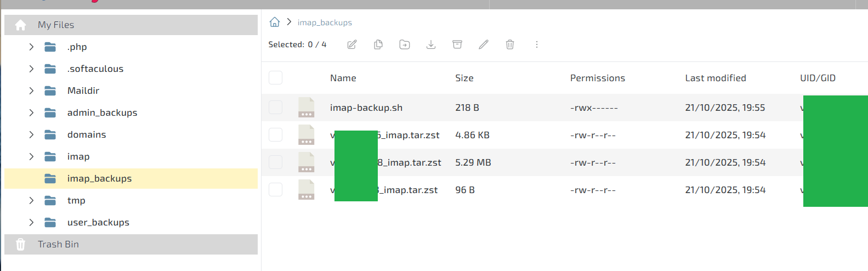Click the trash delete toolbar icon
Viewport: 868px width, 271px height.
tap(510, 44)
